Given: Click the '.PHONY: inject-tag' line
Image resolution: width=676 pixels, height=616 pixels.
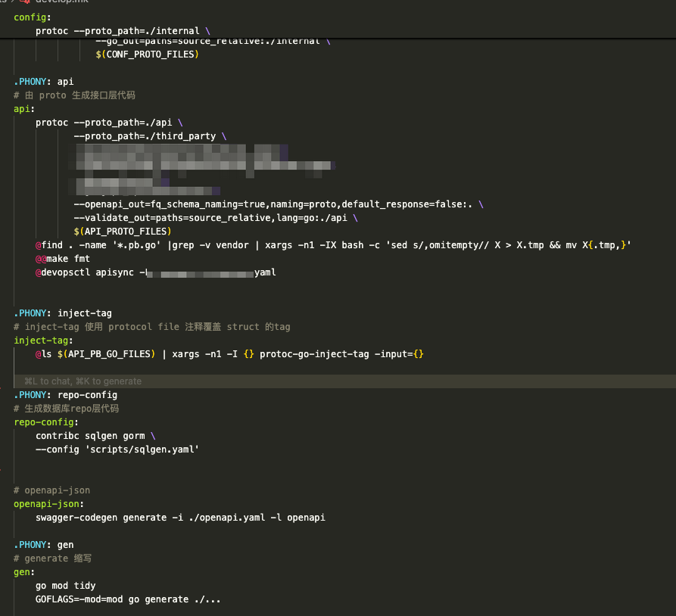Looking at the screenshot, I should coord(63,313).
